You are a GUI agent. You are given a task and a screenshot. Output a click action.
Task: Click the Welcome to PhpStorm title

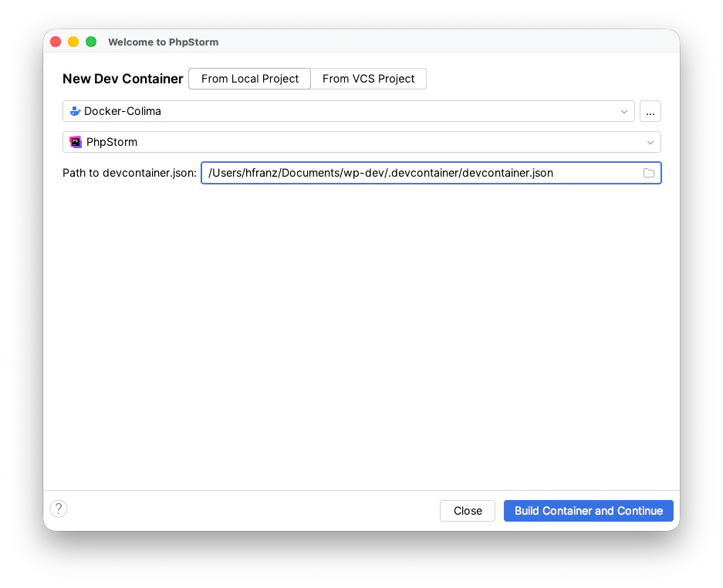pyautogui.click(x=164, y=42)
